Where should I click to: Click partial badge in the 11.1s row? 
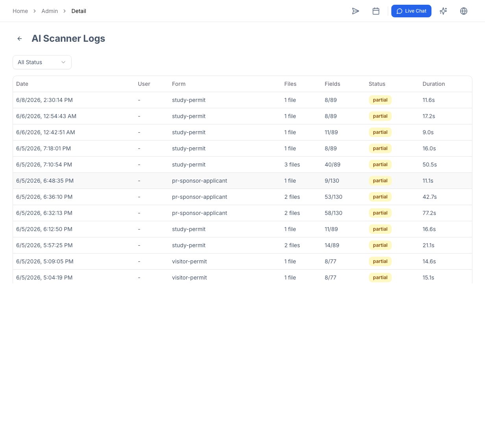[x=380, y=181]
